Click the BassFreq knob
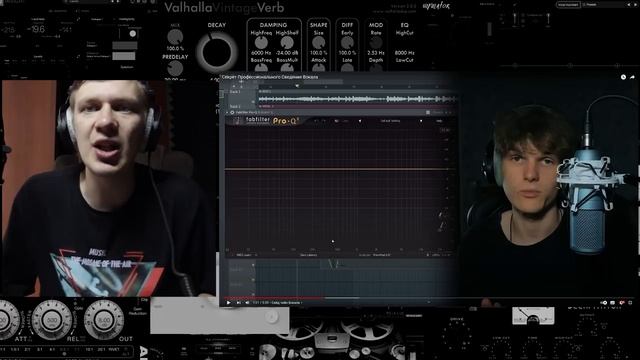Image resolution: width=640 pixels, height=360 pixels. tap(261, 67)
